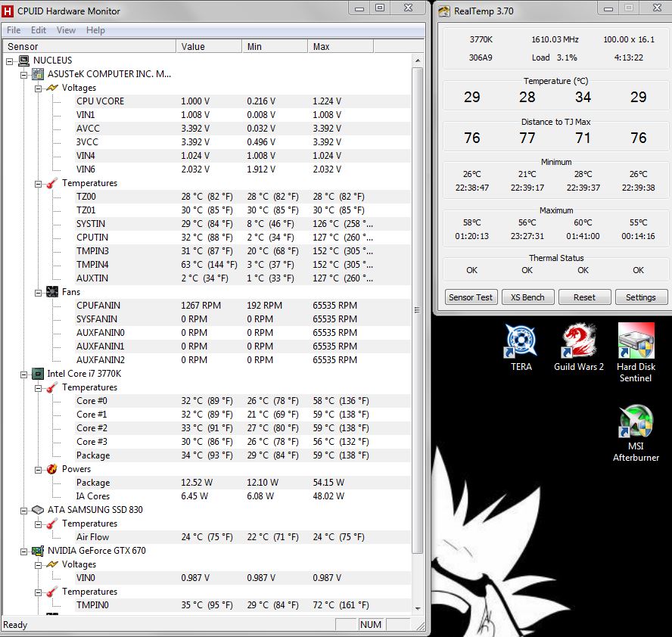
Task: Click the thermometer icon above Air Flow
Action: (52, 524)
